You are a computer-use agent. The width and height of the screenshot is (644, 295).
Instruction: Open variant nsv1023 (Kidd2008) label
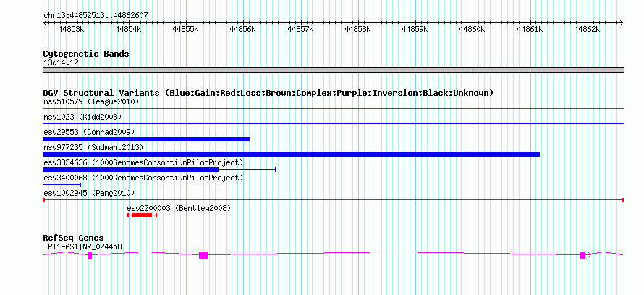[x=82, y=117]
